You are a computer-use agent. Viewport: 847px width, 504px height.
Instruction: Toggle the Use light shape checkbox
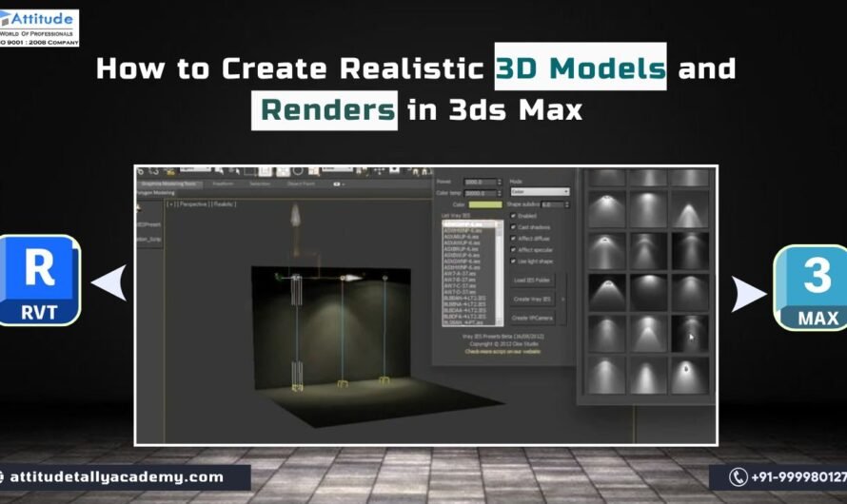[513, 262]
